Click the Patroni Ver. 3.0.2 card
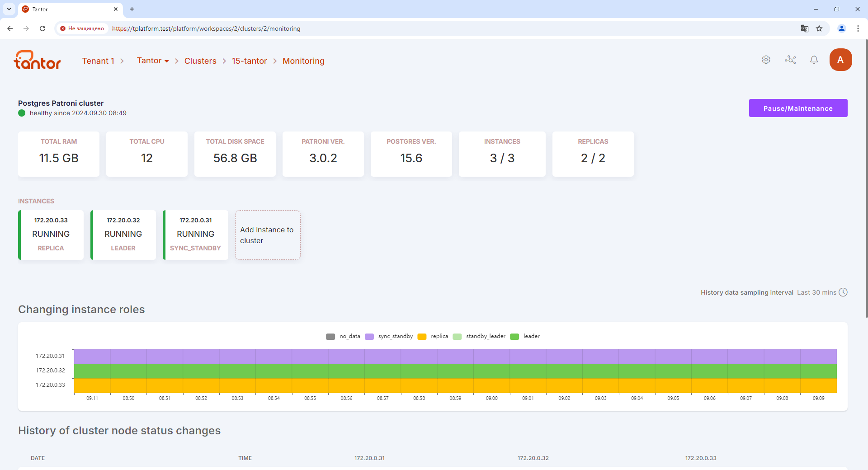 click(323, 154)
